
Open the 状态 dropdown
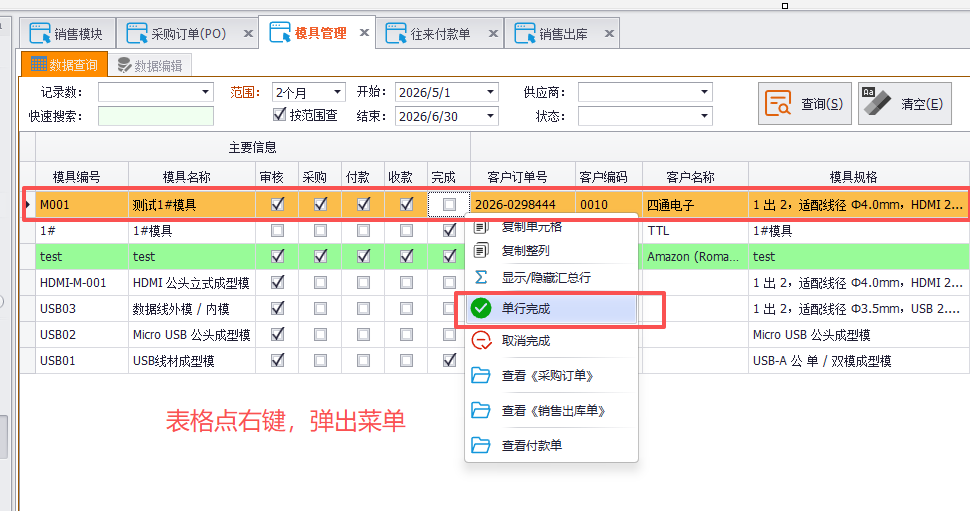[704, 116]
